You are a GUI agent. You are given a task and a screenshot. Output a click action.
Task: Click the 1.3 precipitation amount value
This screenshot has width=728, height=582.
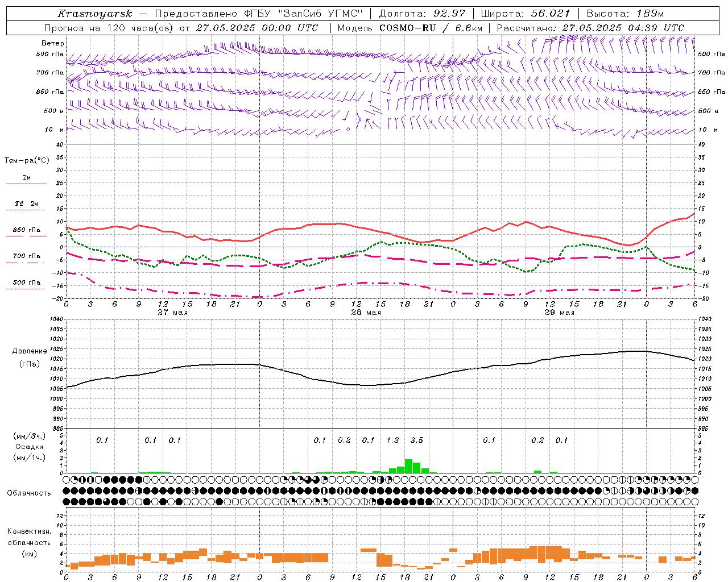pos(392,440)
